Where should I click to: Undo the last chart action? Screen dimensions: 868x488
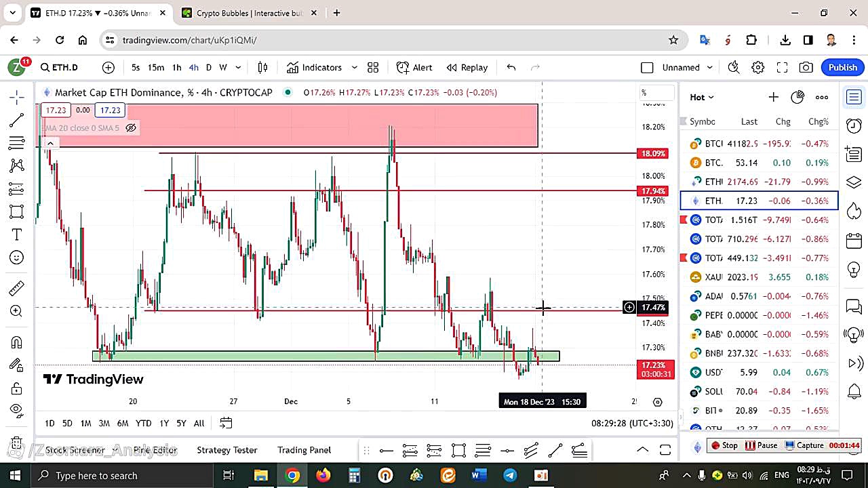tap(511, 67)
